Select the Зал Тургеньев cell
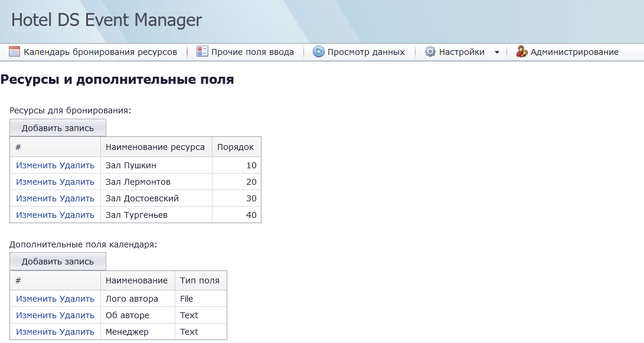This screenshot has height=343, width=644. [156, 214]
